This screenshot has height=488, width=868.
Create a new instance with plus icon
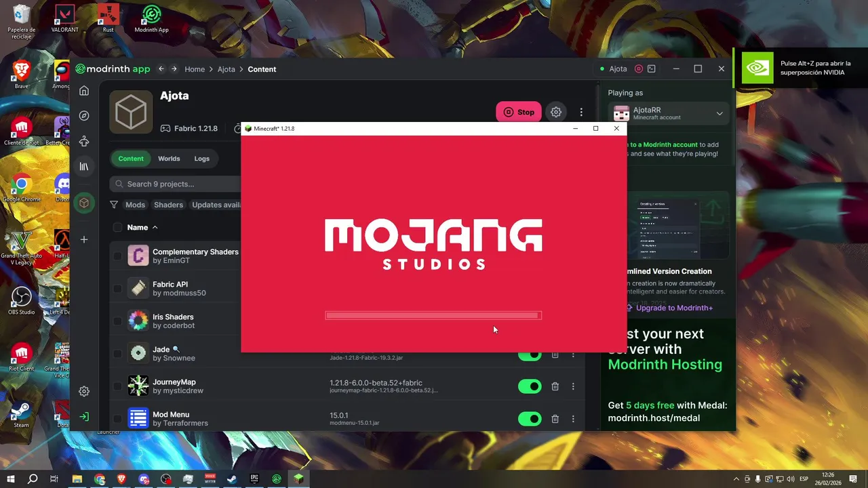coord(84,239)
